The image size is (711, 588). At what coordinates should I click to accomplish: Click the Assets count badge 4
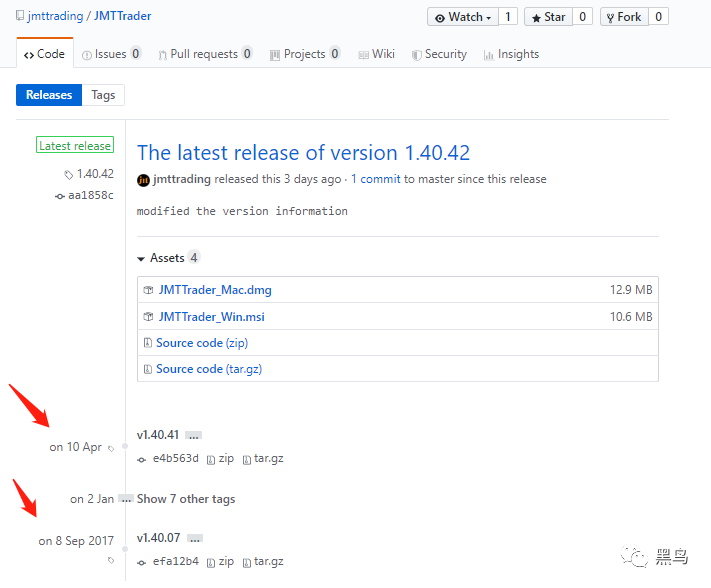pyautogui.click(x=194, y=258)
